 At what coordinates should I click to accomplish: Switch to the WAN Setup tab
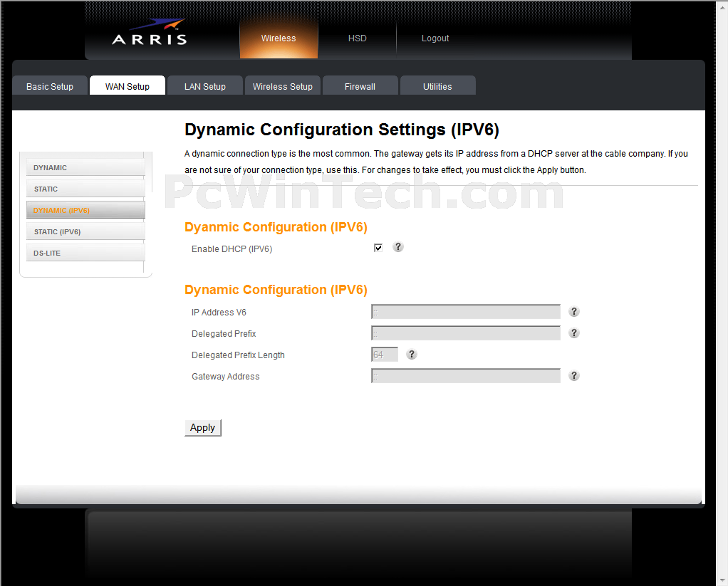point(128,86)
